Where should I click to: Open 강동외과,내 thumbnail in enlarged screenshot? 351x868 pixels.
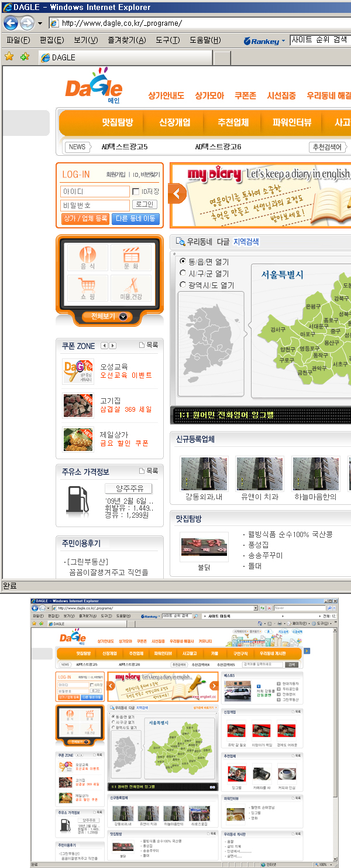204,473
